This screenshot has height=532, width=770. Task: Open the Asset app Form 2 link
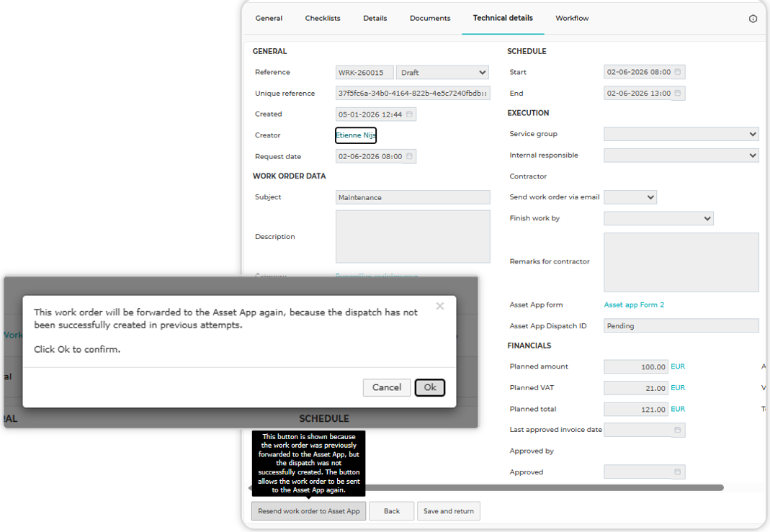tap(634, 305)
